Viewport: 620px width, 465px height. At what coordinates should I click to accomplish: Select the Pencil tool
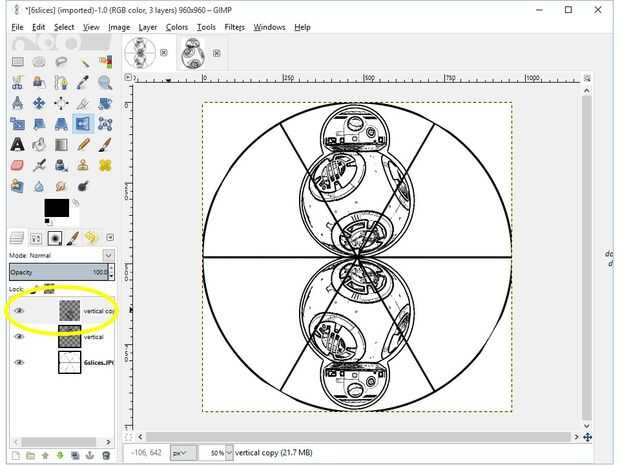click(x=83, y=144)
